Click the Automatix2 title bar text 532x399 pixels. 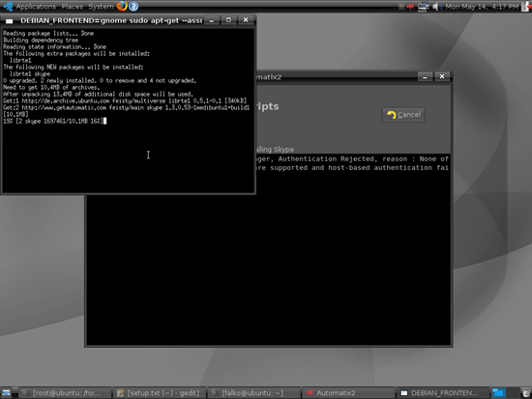point(269,77)
